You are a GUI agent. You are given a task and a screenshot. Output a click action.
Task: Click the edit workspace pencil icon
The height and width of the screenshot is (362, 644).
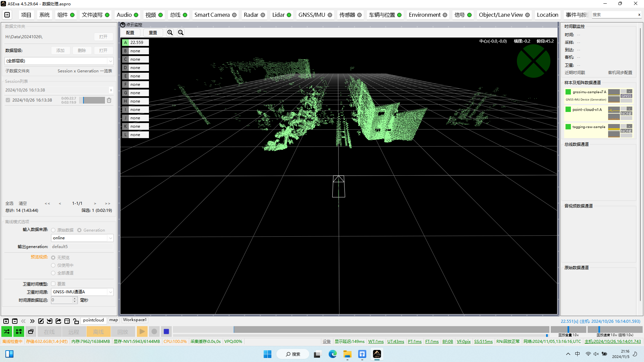(x=41, y=321)
